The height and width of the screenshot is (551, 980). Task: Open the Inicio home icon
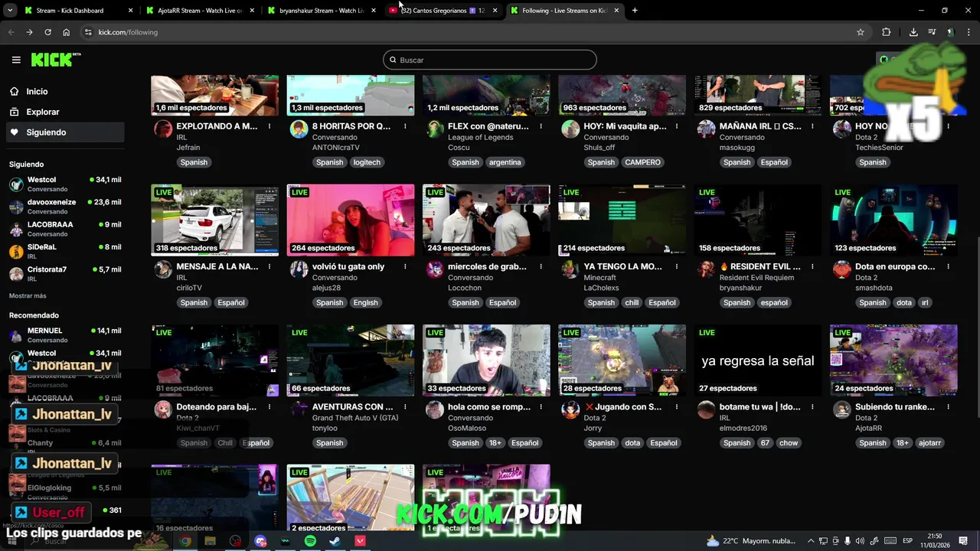pos(14,91)
